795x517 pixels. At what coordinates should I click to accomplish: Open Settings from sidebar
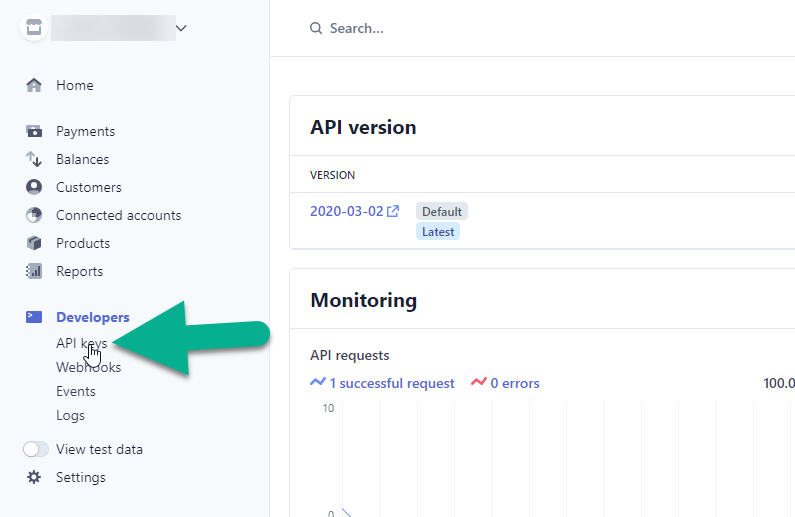click(x=81, y=477)
